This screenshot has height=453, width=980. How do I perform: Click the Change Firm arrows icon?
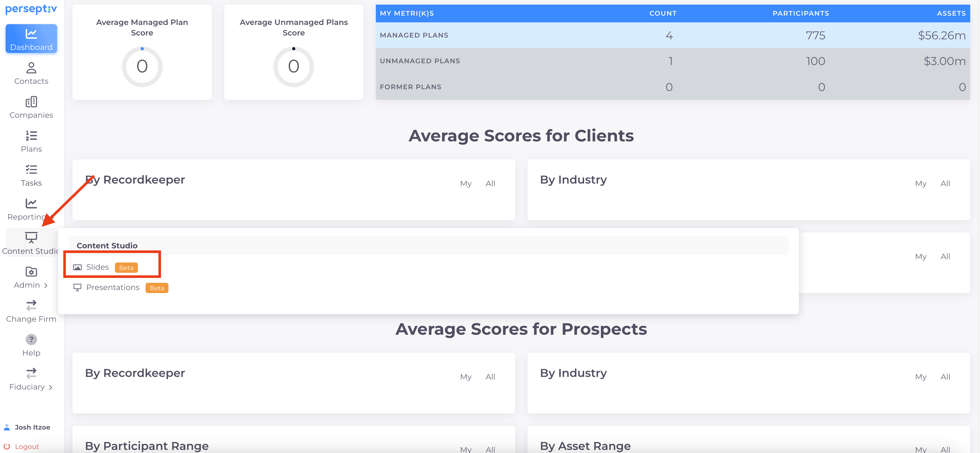click(31, 305)
